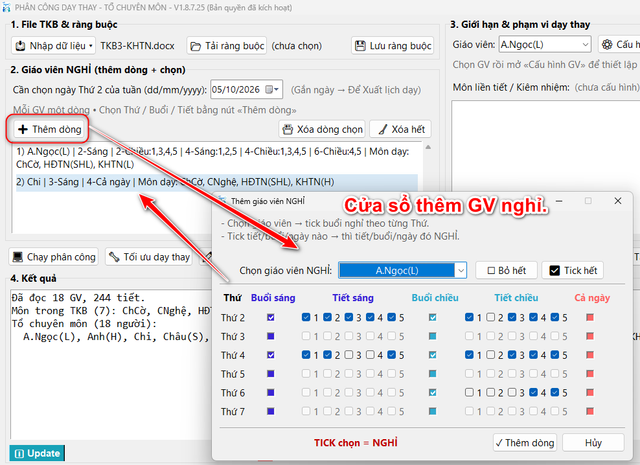
Task: Uncheck Thứ 4 tiết chiều 1
Action: (x=469, y=355)
